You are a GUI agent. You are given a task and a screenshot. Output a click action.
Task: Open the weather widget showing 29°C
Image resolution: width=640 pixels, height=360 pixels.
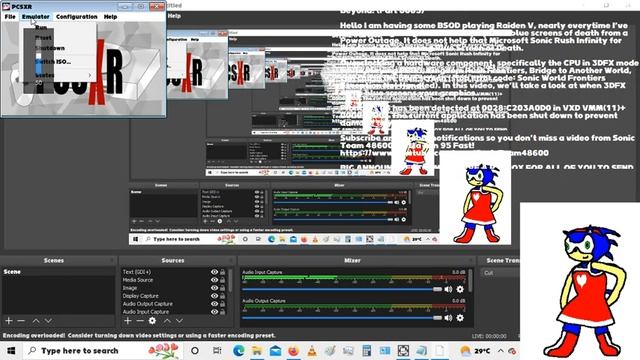(x=475, y=351)
